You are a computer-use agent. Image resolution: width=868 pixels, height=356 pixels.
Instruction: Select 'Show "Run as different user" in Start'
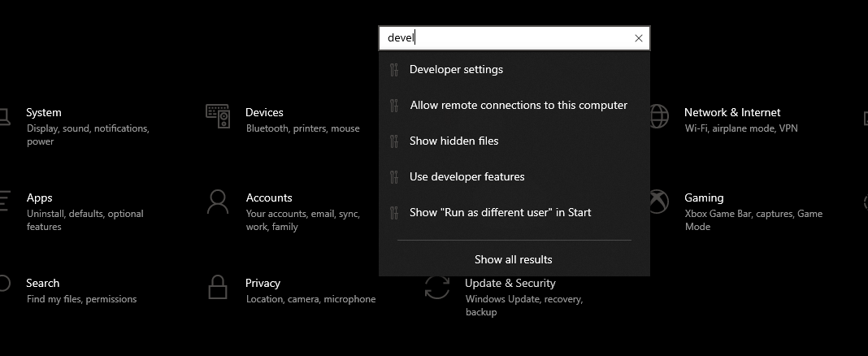coord(514,213)
